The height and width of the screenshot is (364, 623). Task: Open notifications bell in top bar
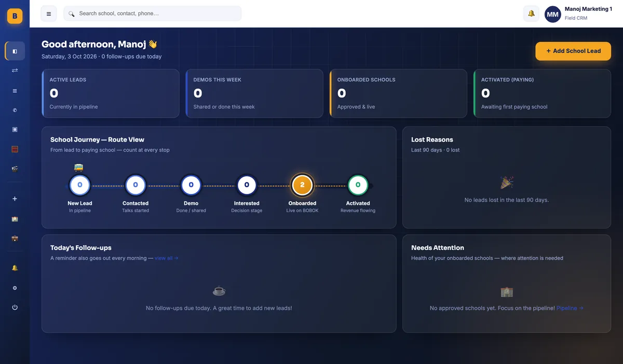(x=531, y=13)
